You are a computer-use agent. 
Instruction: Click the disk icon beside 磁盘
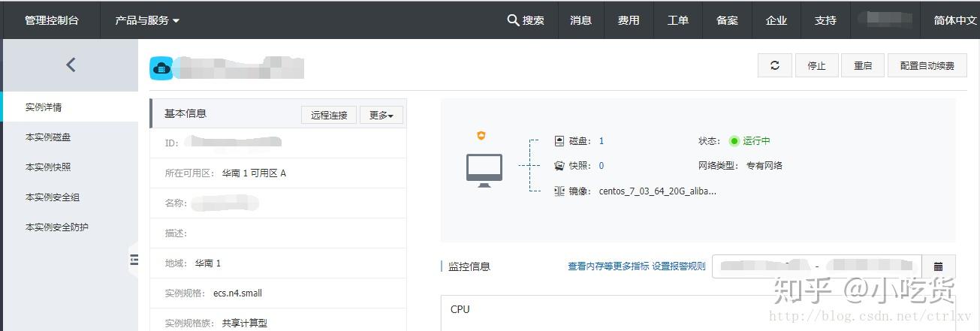pyautogui.click(x=559, y=141)
